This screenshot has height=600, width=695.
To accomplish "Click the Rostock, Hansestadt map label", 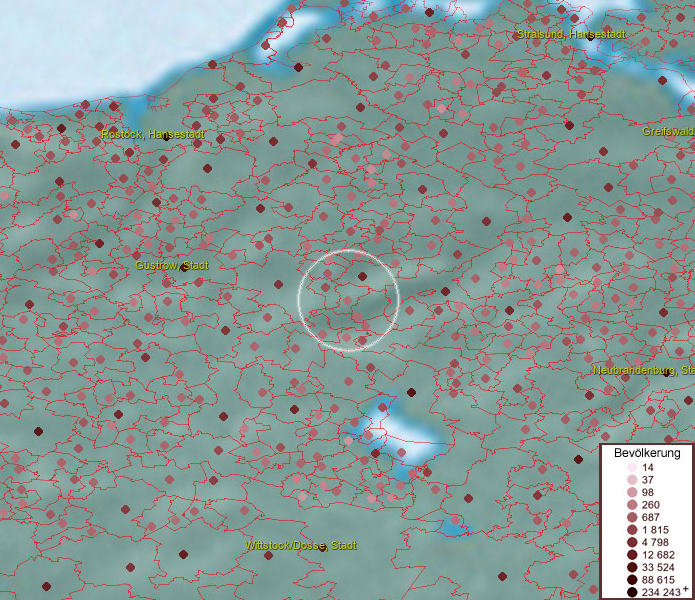I will 152,134.
